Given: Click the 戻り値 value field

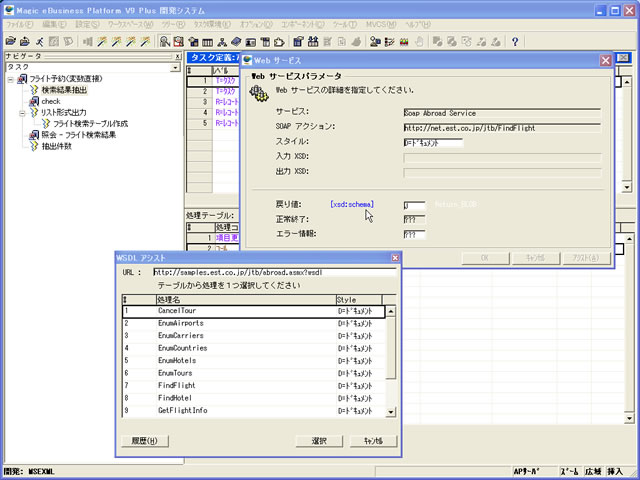Looking at the screenshot, I should tap(414, 205).
